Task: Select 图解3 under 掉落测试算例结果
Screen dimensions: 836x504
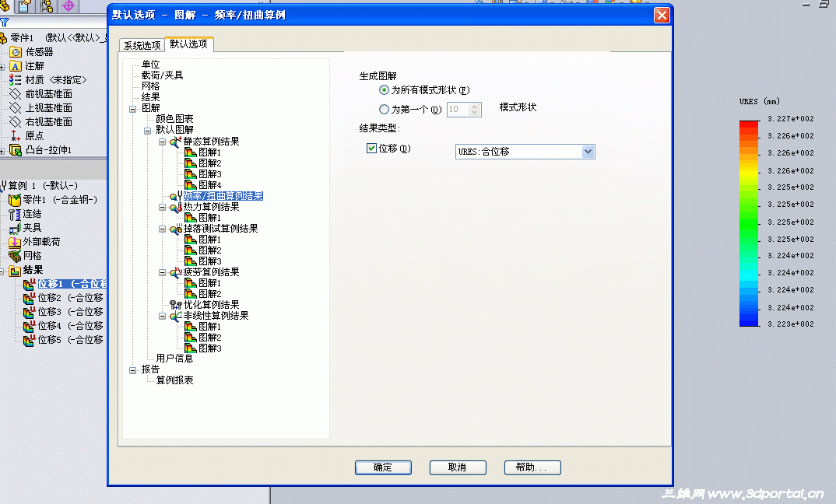Action: tap(210, 261)
